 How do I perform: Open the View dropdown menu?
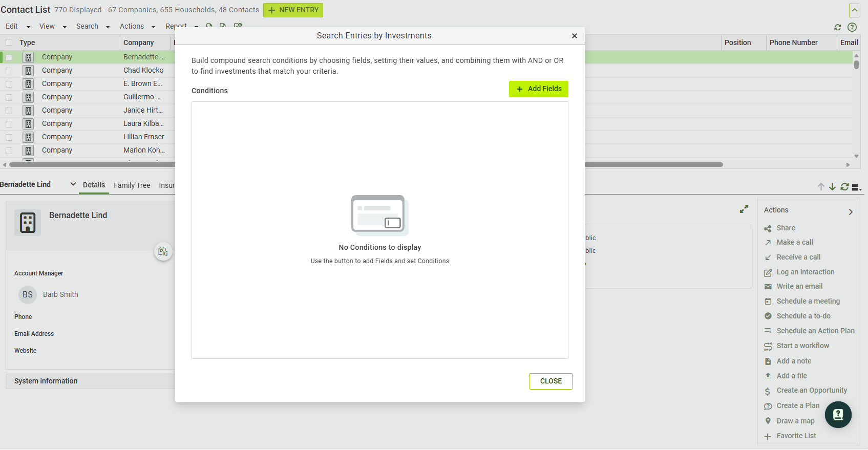click(x=53, y=26)
